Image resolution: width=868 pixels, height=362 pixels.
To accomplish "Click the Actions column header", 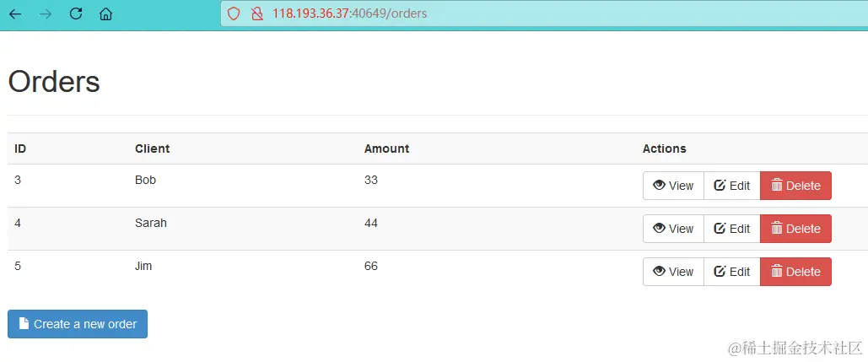I will 665,149.
